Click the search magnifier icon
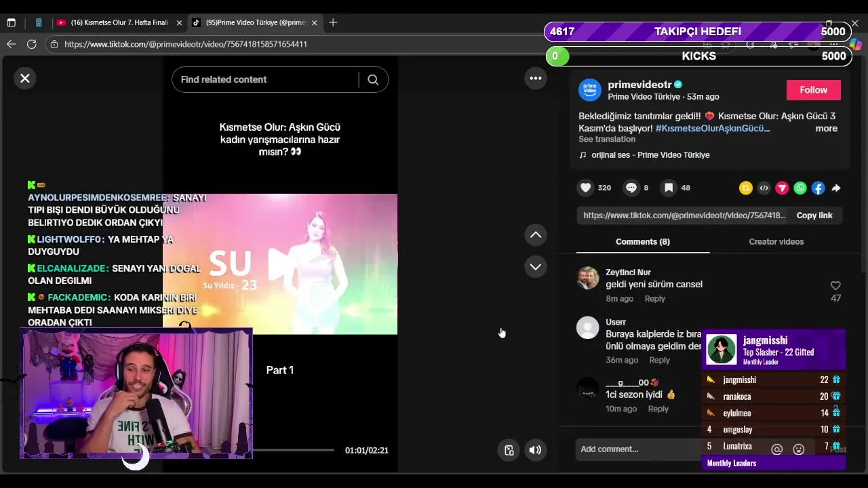Viewport: 868px width, 488px height. (x=373, y=79)
